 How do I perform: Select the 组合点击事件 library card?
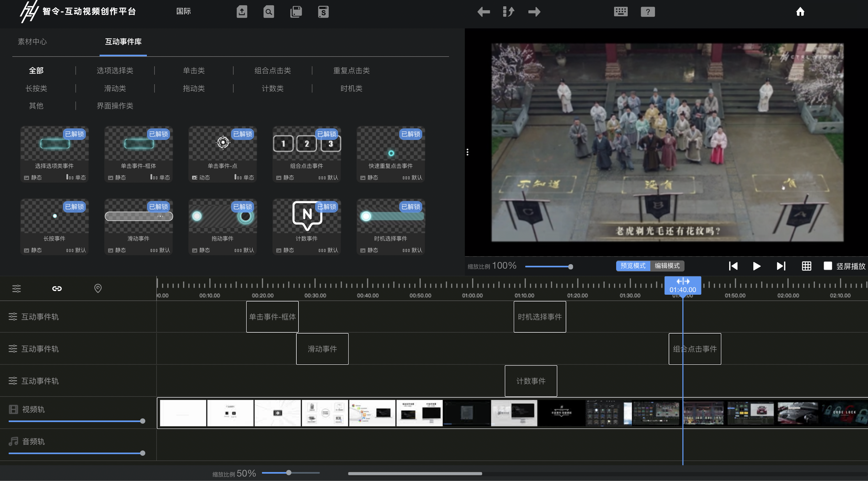(x=307, y=154)
